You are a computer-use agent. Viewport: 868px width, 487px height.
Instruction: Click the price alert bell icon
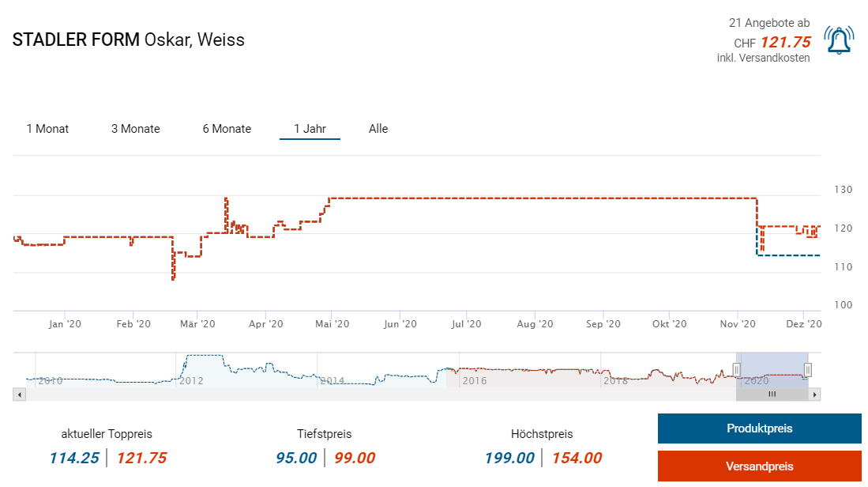(x=838, y=40)
